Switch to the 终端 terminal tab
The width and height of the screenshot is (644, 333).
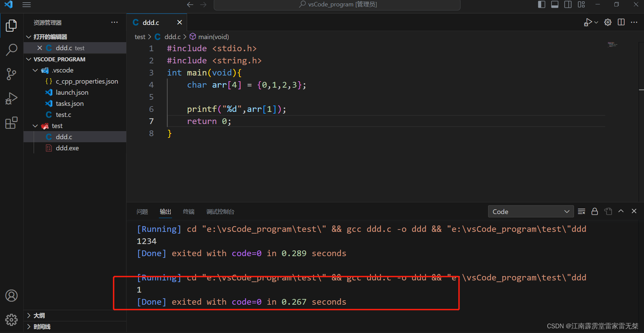(x=189, y=212)
